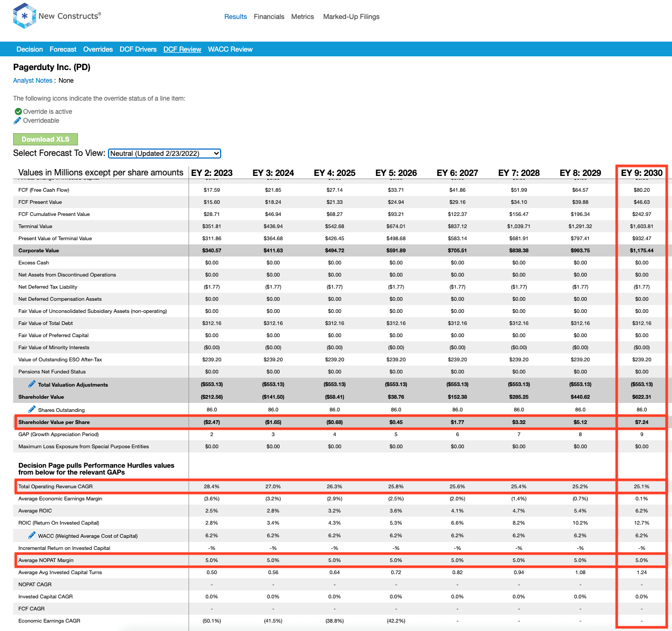Click the Excess Cash row label

34,263
